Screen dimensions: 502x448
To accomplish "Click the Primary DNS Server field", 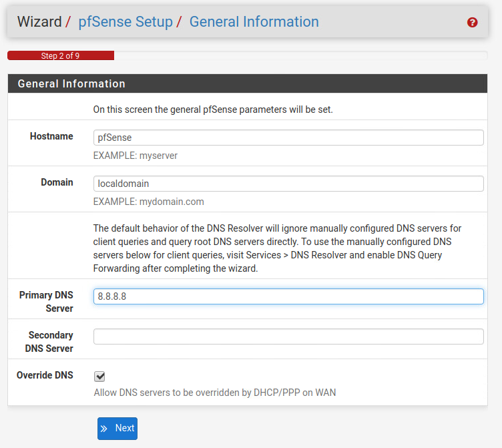I will pos(288,296).
